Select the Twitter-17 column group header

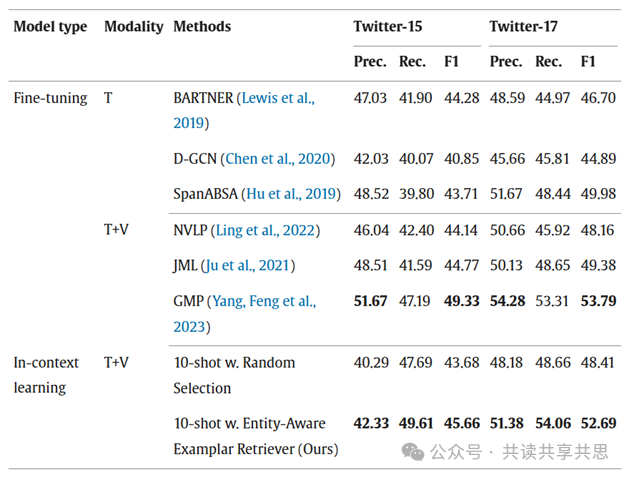coord(523,26)
